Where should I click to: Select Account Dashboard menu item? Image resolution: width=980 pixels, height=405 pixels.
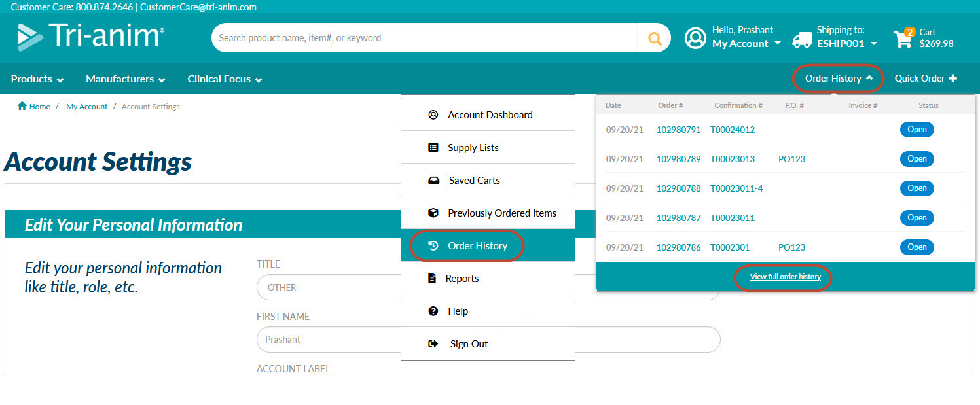point(488,114)
